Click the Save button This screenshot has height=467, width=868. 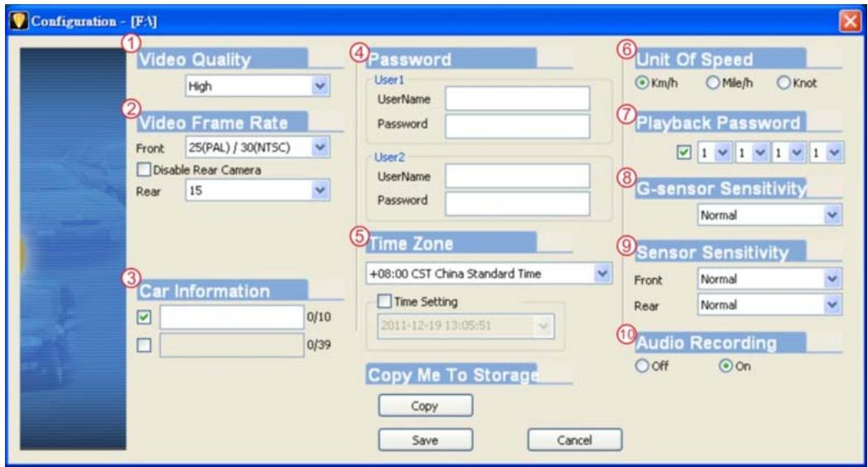(x=425, y=440)
